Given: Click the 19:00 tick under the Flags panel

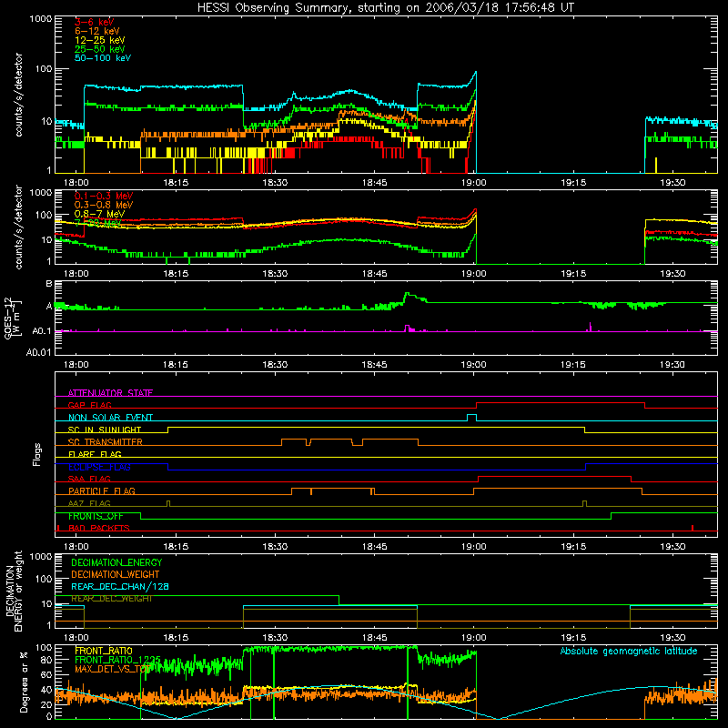Looking at the screenshot, I should tap(473, 547).
